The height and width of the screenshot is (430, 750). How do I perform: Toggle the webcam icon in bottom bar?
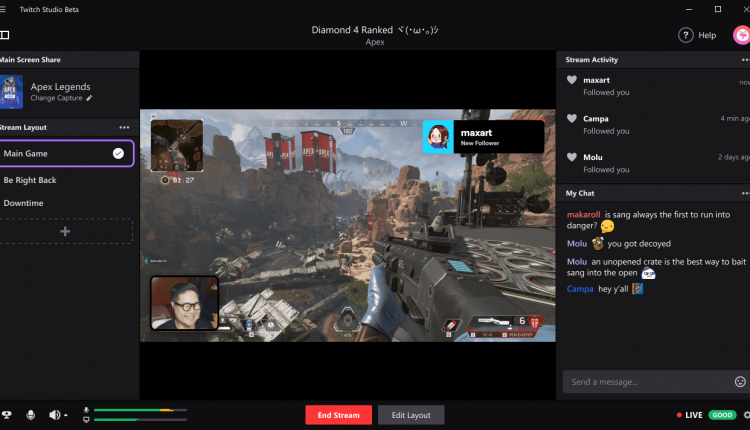click(x=6, y=415)
